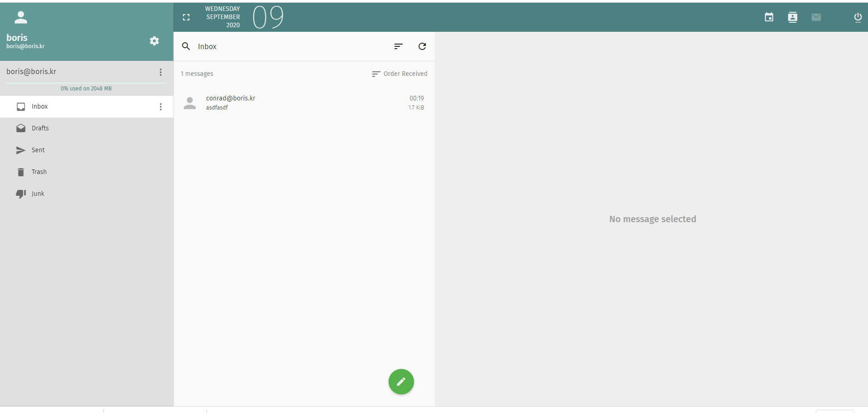Click the user avatar icon above boris

[21, 17]
